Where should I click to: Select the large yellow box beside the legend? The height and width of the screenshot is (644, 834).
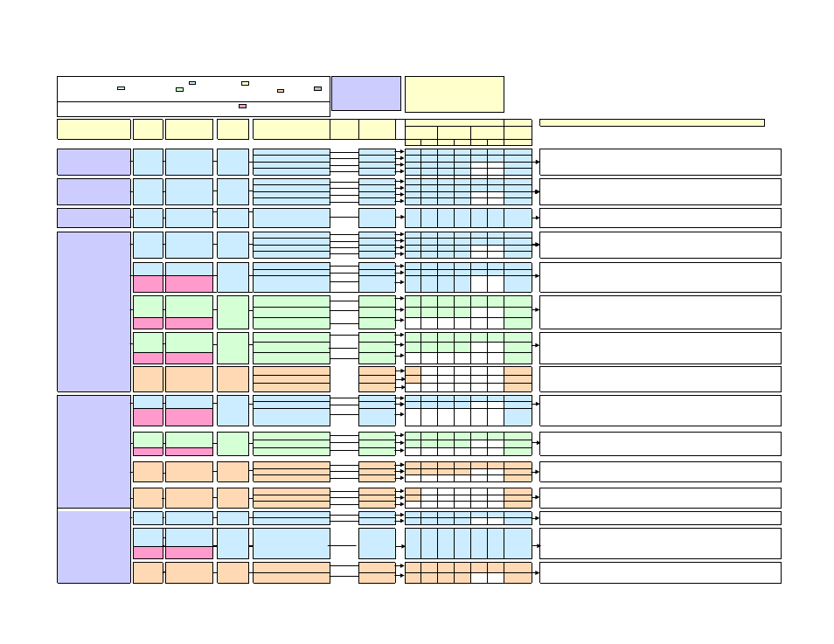pyautogui.click(x=455, y=94)
